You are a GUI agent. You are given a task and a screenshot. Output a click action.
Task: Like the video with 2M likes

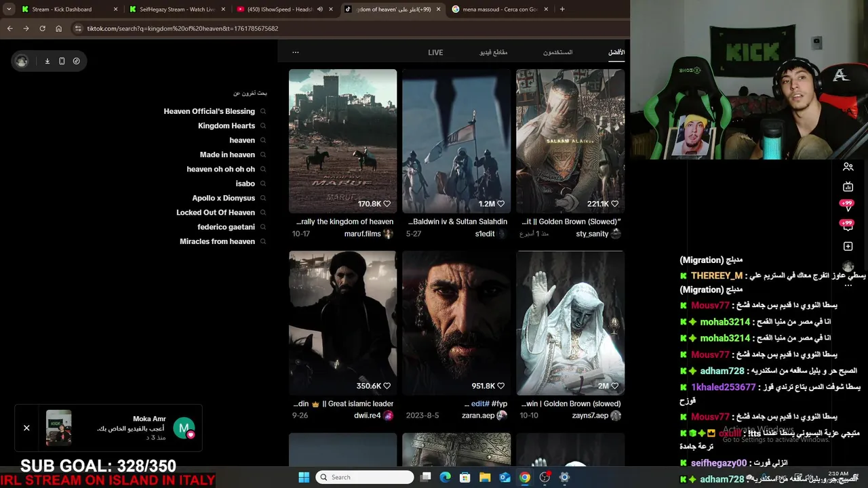pyautogui.click(x=615, y=386)
